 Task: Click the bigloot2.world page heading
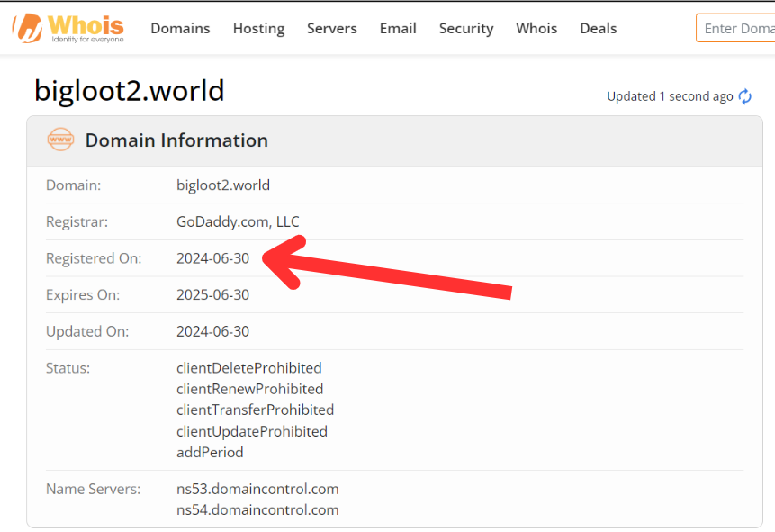pyautogui.click(x=129, y=91)
